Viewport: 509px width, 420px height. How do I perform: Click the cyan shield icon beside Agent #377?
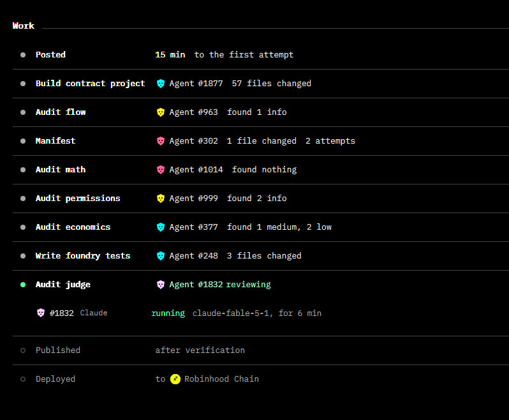tap(160, 227)
